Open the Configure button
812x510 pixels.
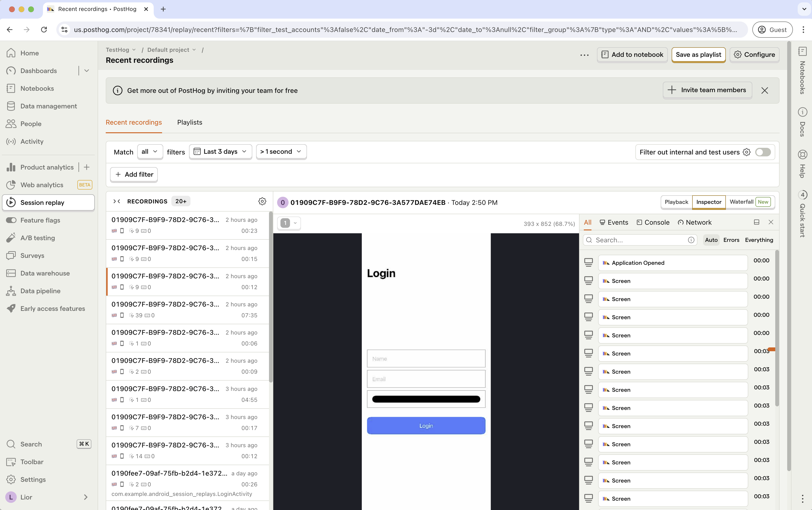click(754, 55)
